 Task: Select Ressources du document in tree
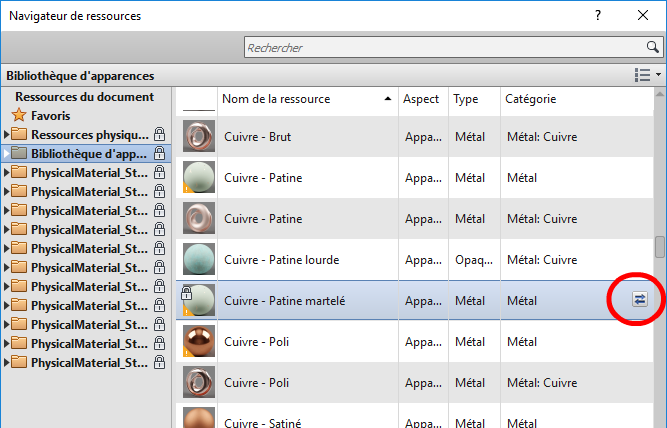(x=84, y=97)
